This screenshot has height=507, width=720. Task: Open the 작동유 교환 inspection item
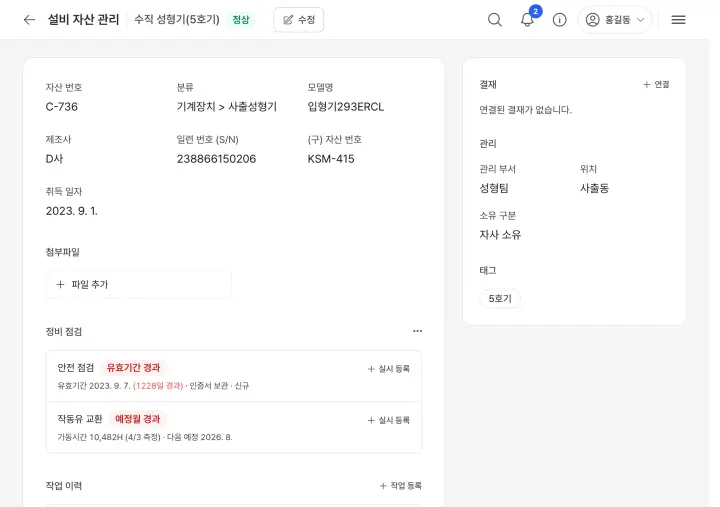click(233, 428)
